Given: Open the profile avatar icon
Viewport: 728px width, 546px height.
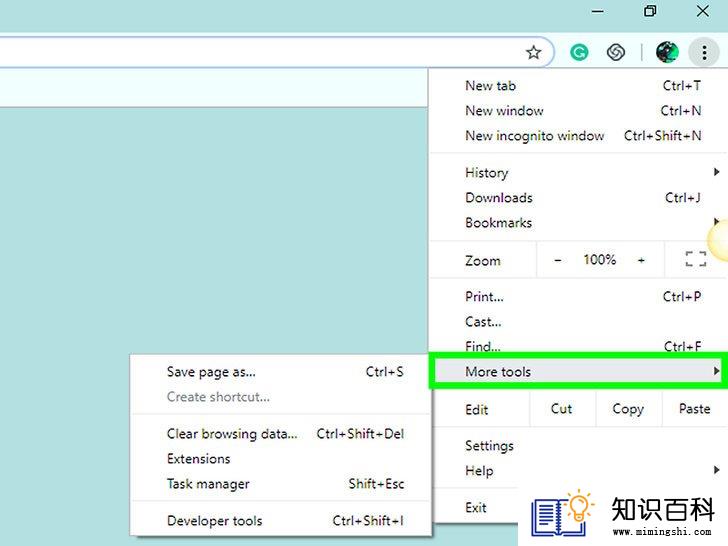Looking at the screenshot, I should point(667,52).
